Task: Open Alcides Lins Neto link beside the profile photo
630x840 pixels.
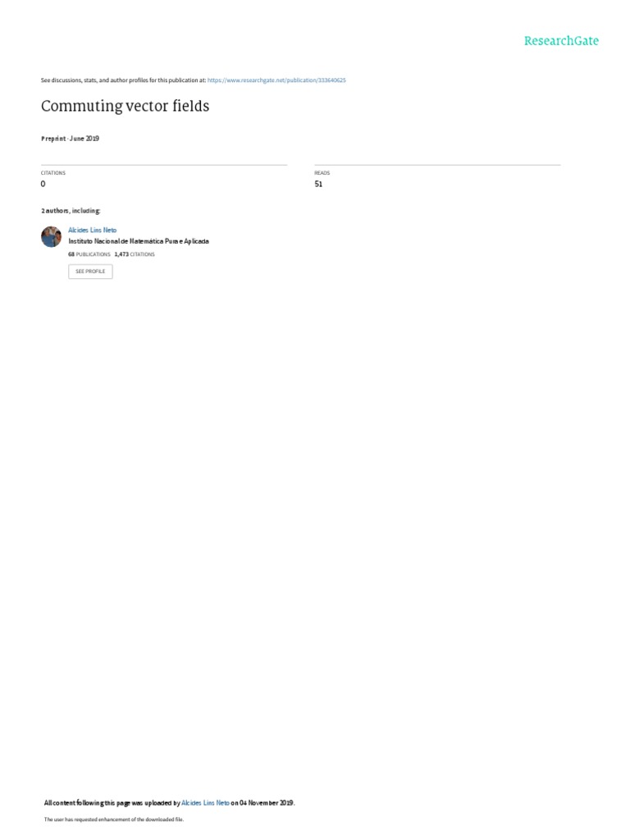Action: (92, 230)
